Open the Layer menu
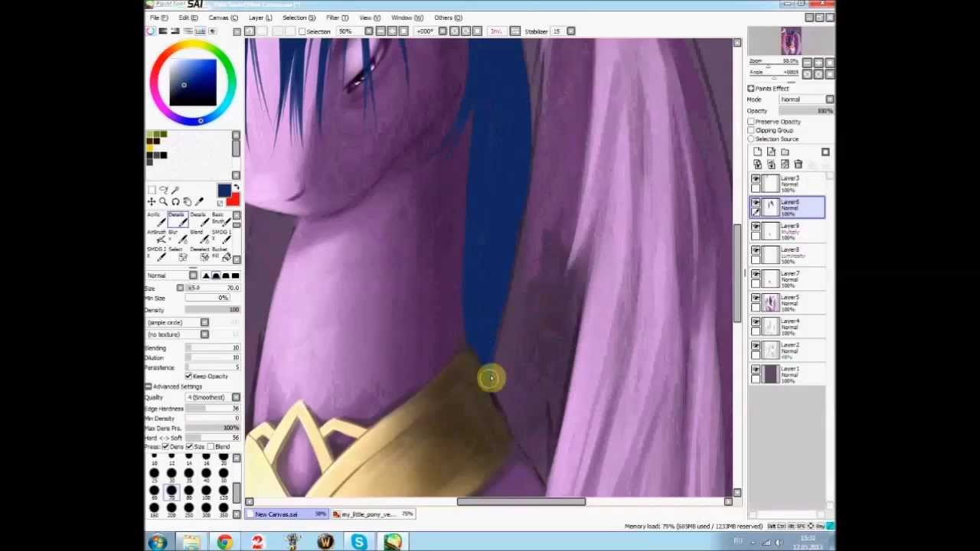Image resolution: width=980 pixels, height=551 pixels. (260, 18)
